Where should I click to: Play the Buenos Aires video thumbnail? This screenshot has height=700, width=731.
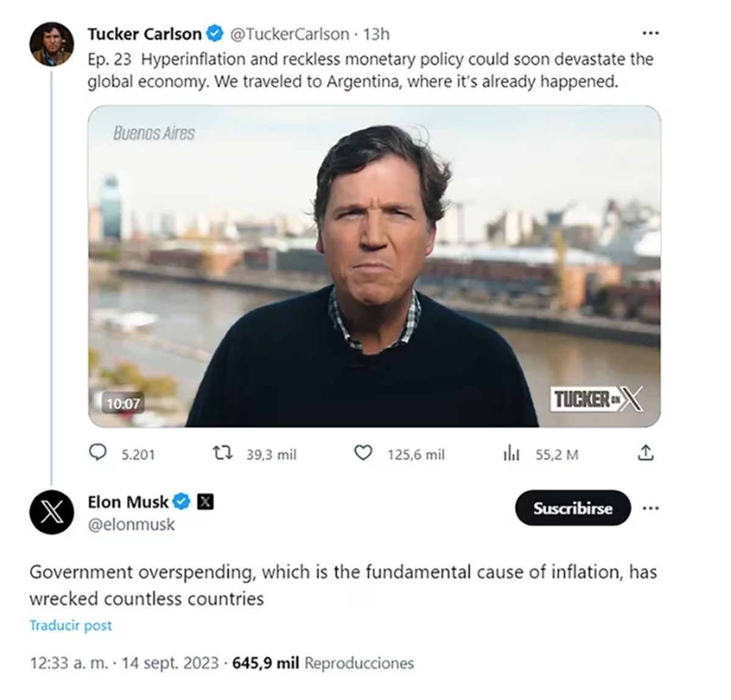374,266
